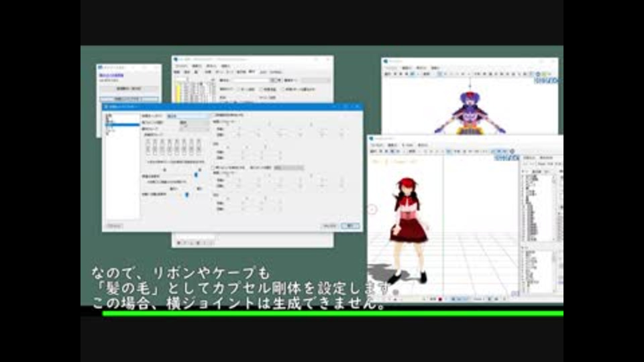Open the first menu of the PMX Editor window
The height and width of the screenshot is (362, 644).
coord(181,66)
